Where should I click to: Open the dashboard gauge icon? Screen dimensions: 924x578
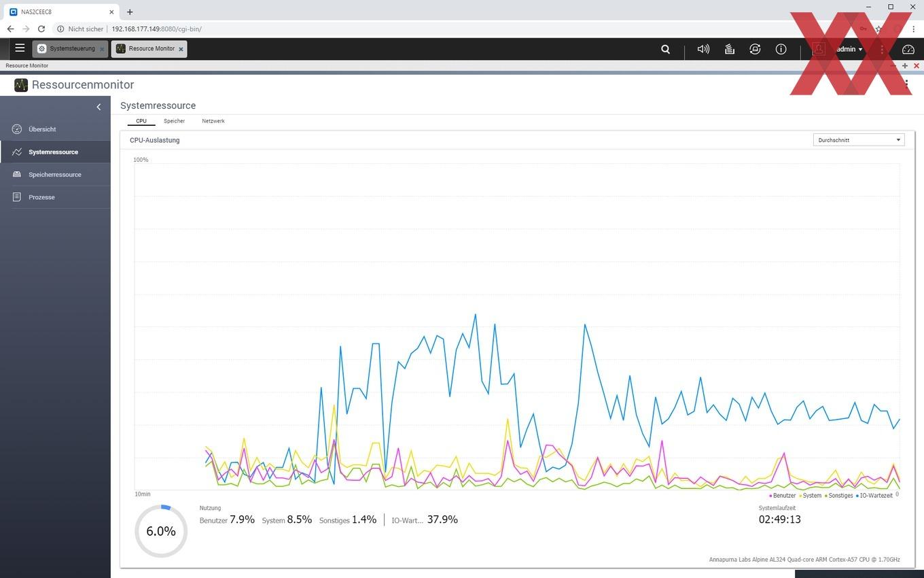point(908,49)
